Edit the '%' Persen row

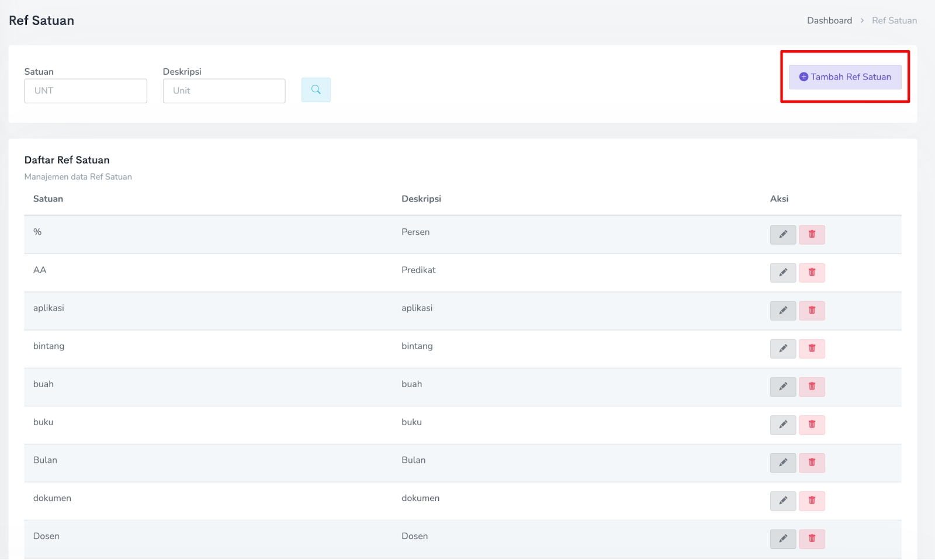point(782,235)
